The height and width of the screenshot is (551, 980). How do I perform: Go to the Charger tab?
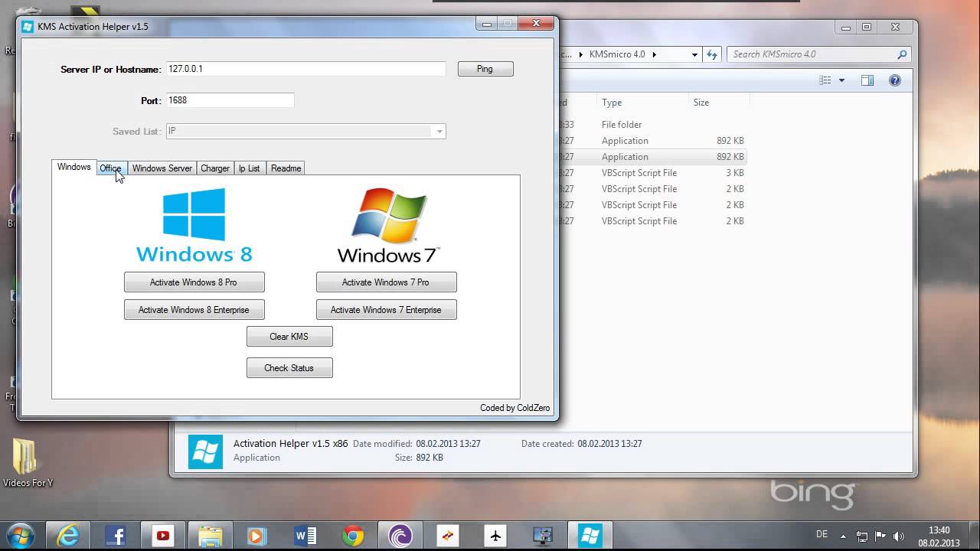tap(215, 168)
